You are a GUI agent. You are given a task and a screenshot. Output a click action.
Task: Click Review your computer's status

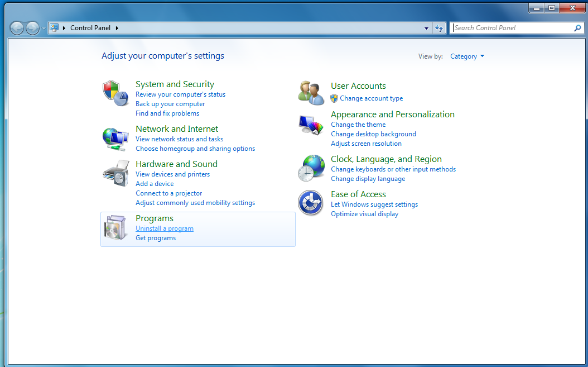[x=180, y=94]
